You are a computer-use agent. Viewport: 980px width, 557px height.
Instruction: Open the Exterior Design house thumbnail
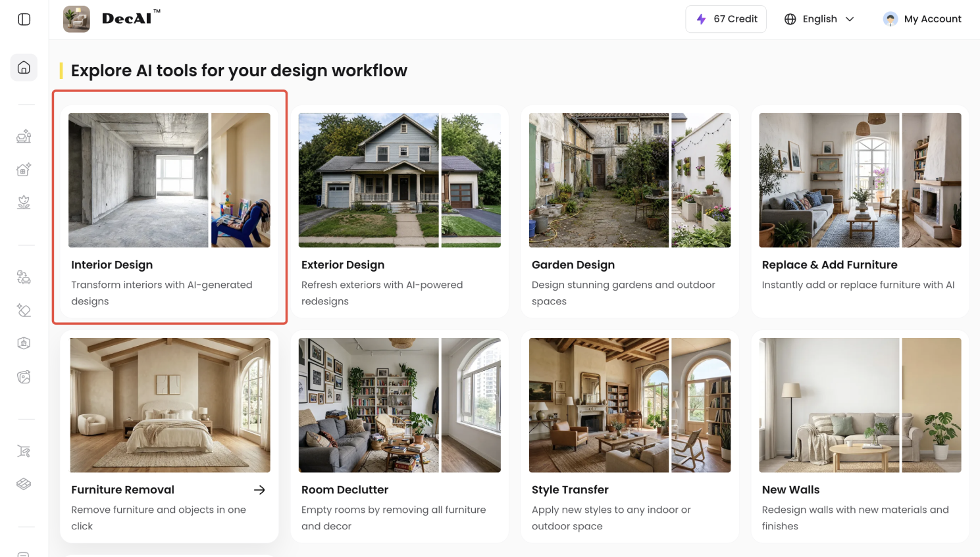click(x=400, y=180)
